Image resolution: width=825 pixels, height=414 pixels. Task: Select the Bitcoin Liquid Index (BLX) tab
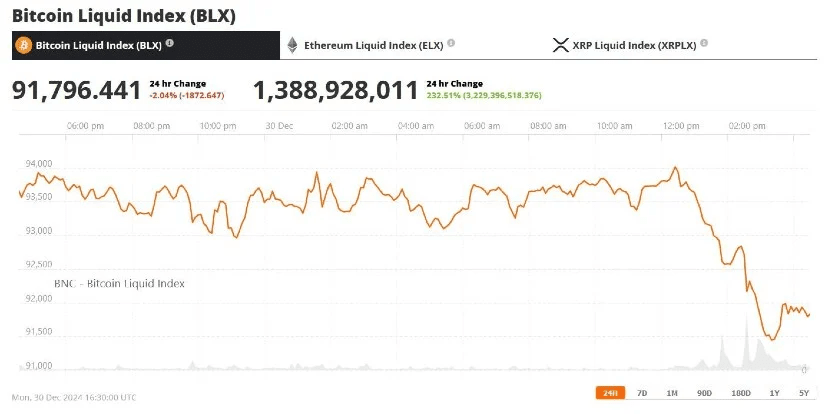[x=98, y=45]
